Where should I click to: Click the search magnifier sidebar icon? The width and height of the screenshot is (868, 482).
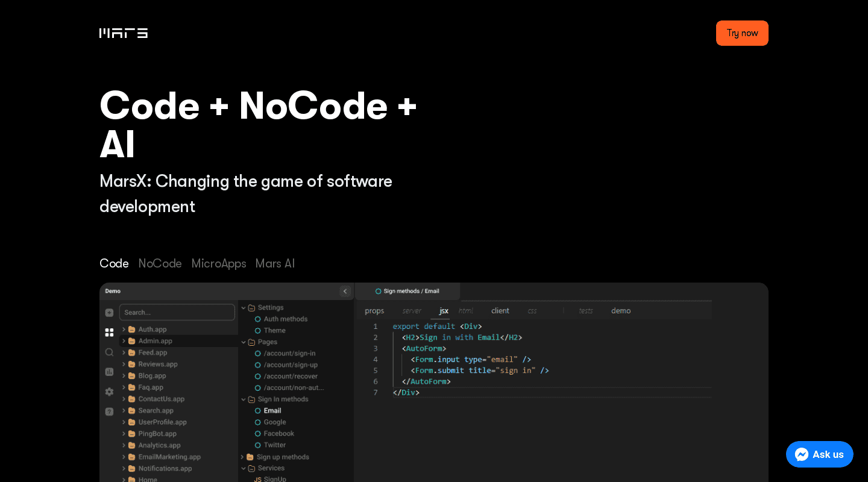tap(109, 352)
